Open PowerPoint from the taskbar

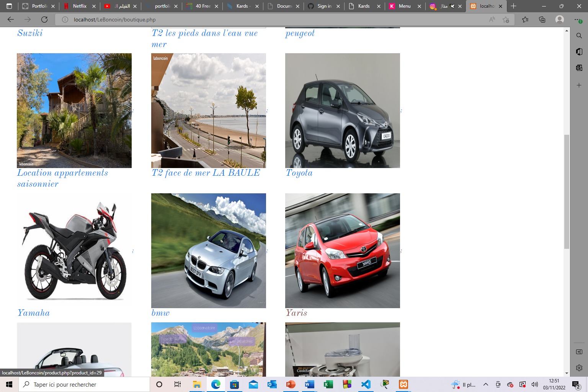click(291, 384)
